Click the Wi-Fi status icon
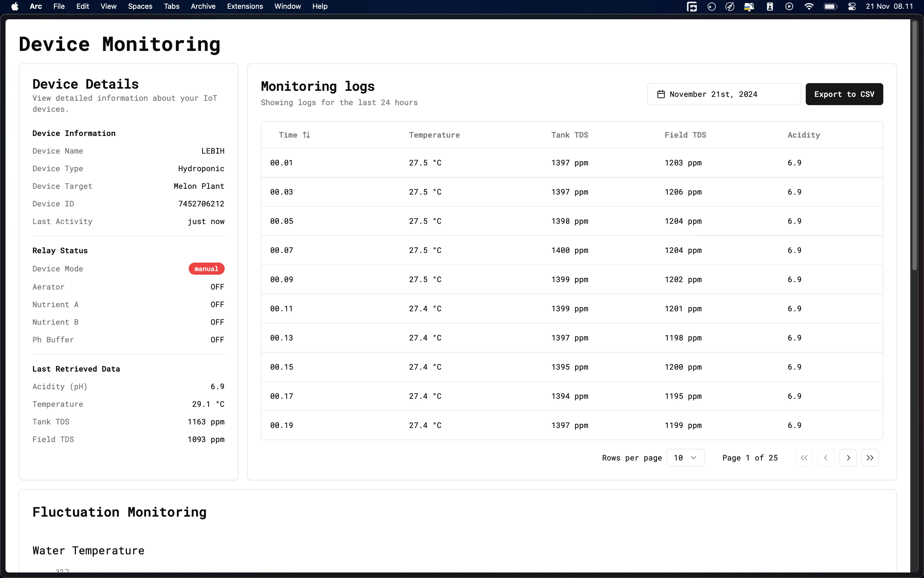The image size is (924, 578). (809, 7)
